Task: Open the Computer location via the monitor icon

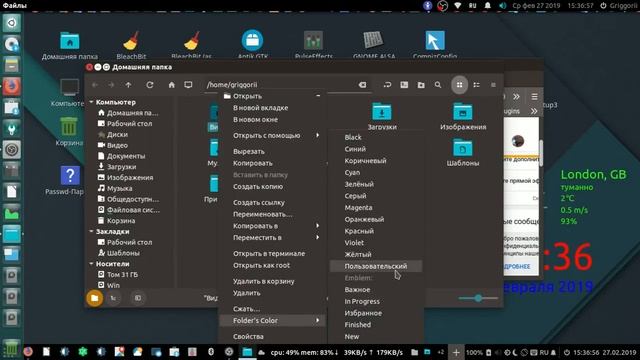Action: (188, 85)
